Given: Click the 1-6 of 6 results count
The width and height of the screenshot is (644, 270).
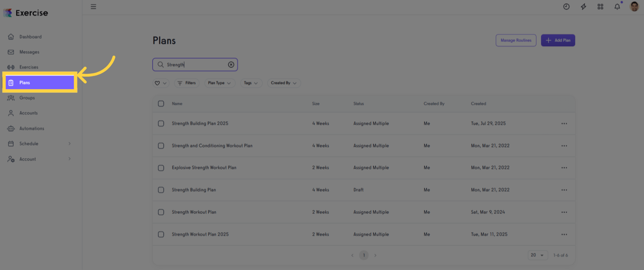Looking at the screenshot, I should [561, 255].
